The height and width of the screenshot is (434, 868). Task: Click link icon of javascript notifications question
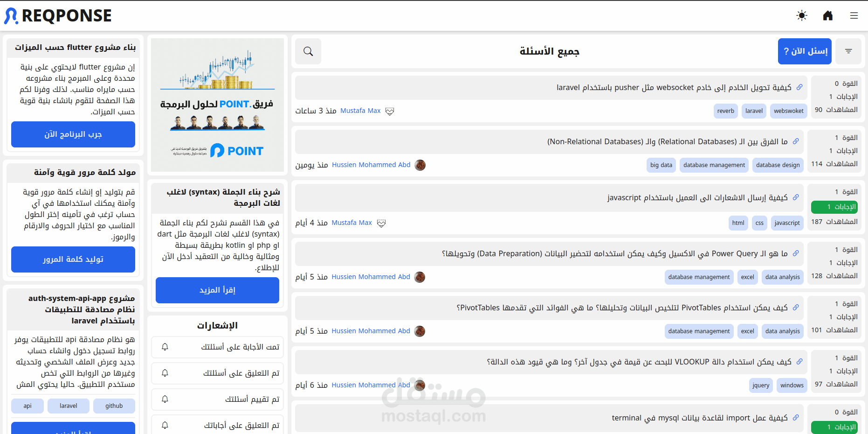796,197
